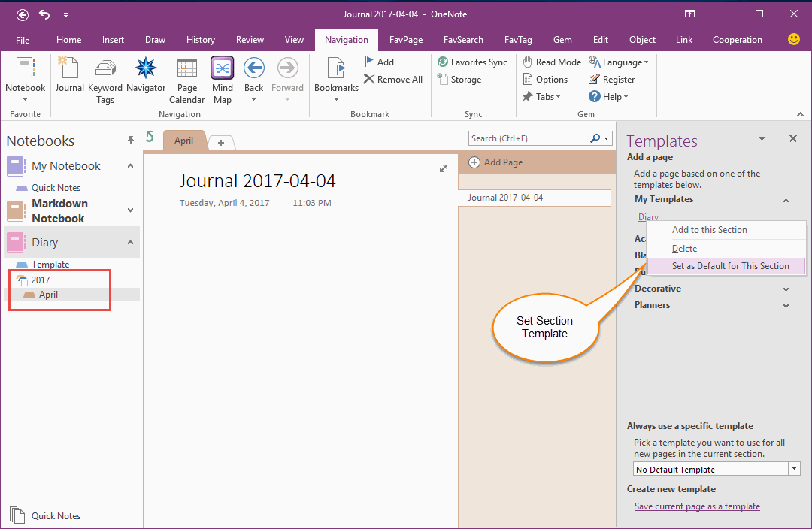Create a new section with plus tab
Image resolution: width=812 pixels, height=529 pixels.
coord(221,142)
